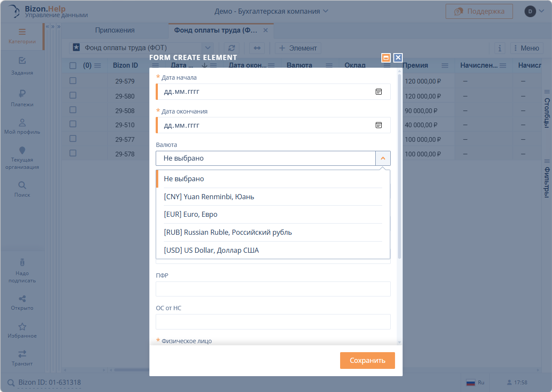
Task: Open the calendar picker for Дата окончания
Action: click(x=378, y=125)
